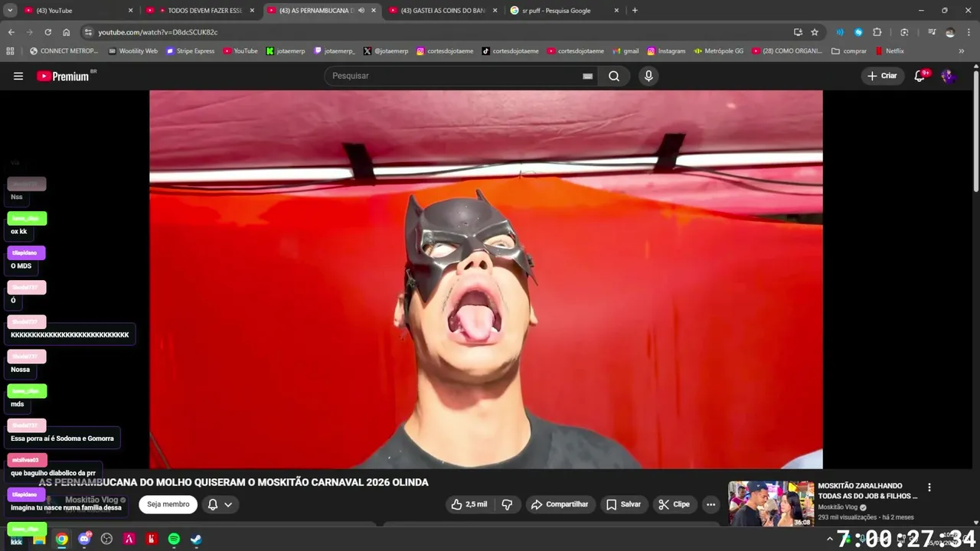Switch to GASTEI AS COINS tab
Screen dimensions: 980x551
coord(443,11)
